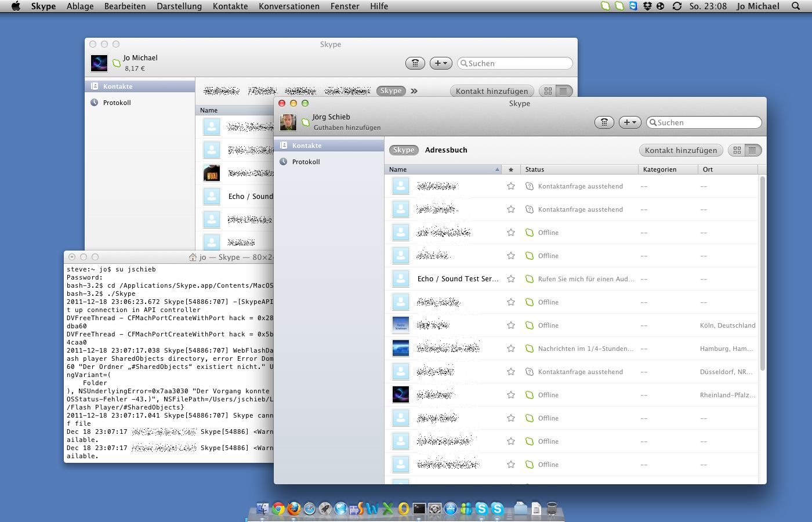Click the pending-request icon in Düsseldorf row

[x=529, y=372]
